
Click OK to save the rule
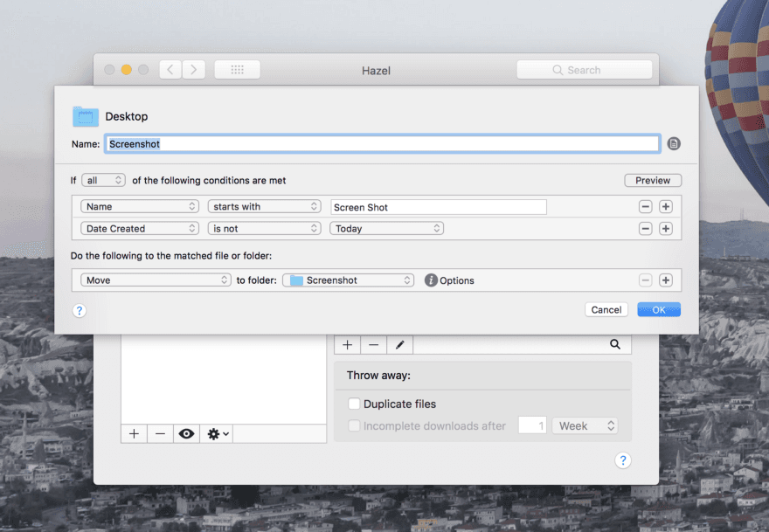pyautogui.click(x=658, y=309)
